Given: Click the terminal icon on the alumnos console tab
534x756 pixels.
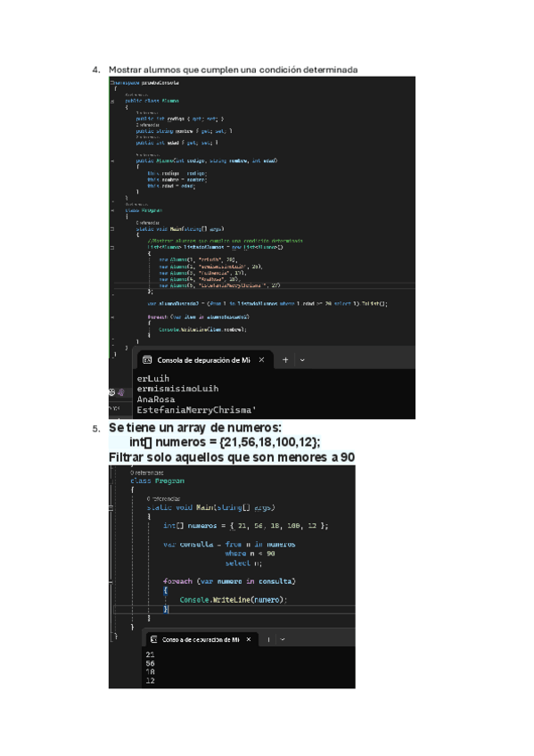Looking at the screenshot, I should point(147,360).
